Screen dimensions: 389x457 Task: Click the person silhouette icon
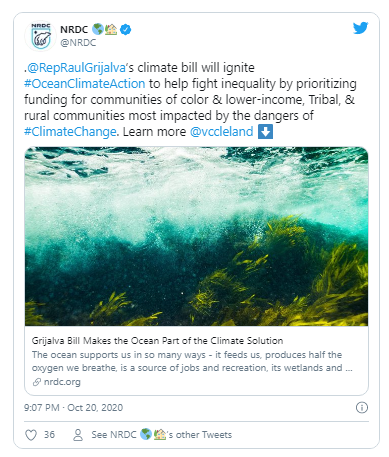coord(78,435)
